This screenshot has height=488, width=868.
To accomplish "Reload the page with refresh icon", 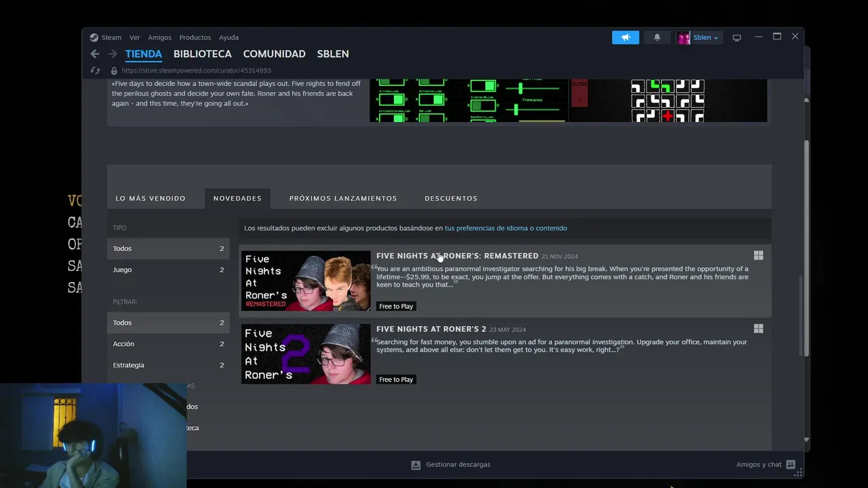I will tap(96, 70).
